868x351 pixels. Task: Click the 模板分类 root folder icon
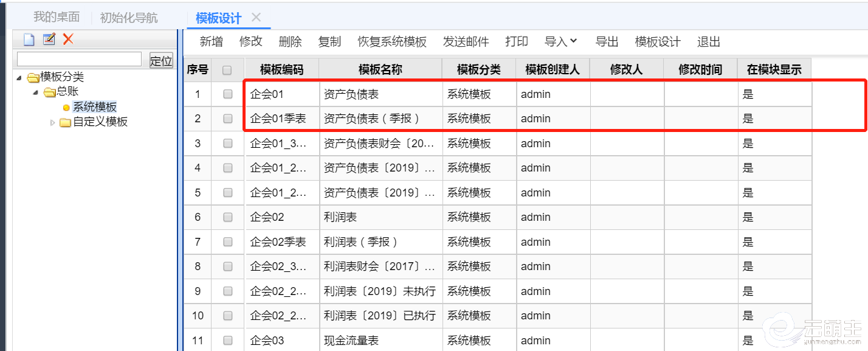pyautogui.click(x=33, y=77)
